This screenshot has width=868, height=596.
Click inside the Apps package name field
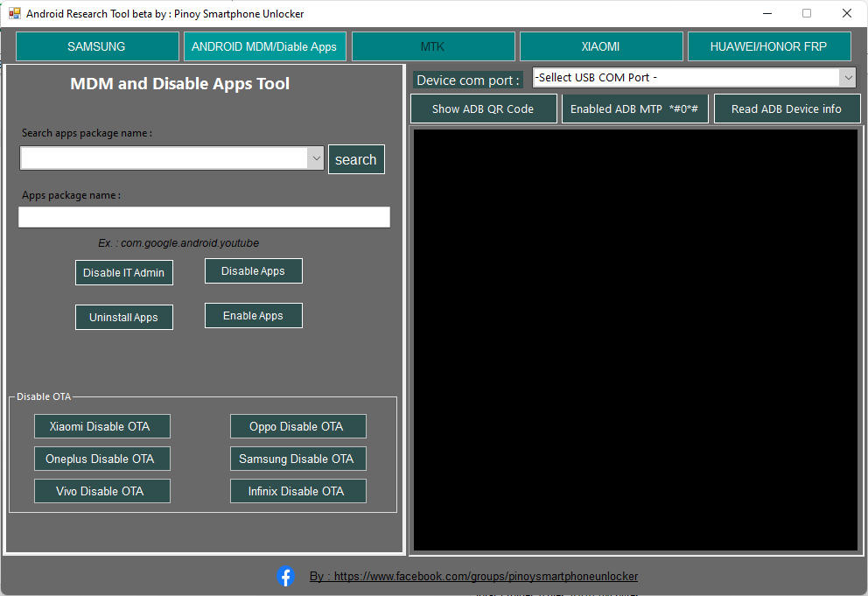[204, 216]
